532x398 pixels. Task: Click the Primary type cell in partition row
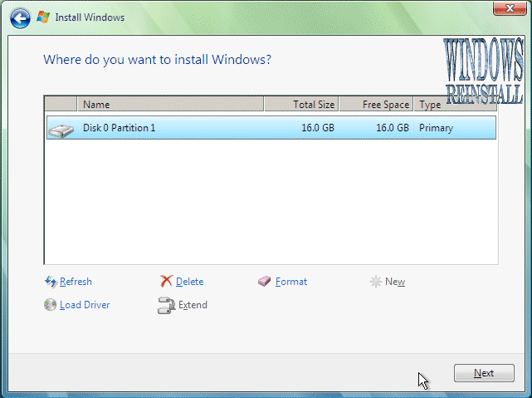coord(436,128)
